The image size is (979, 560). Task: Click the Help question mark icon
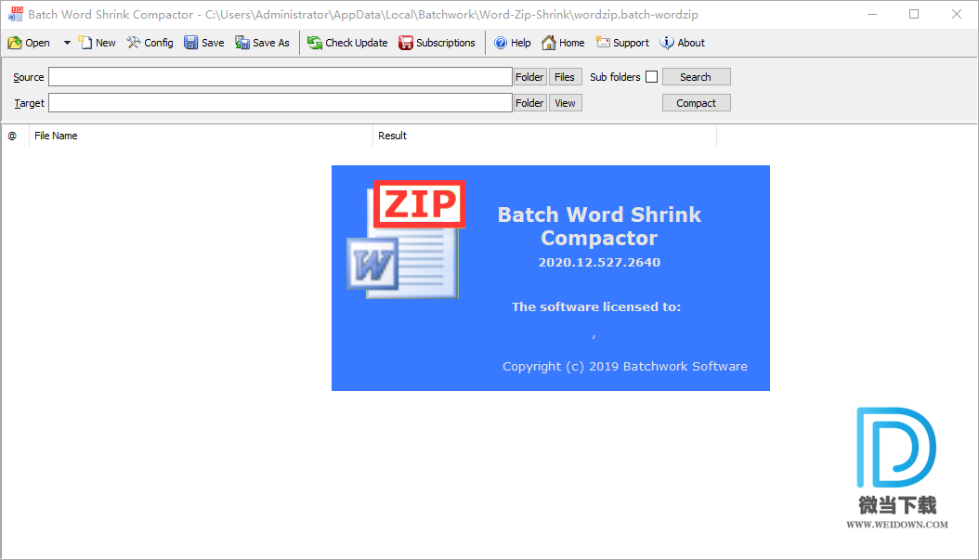click(x=501, y=43)
